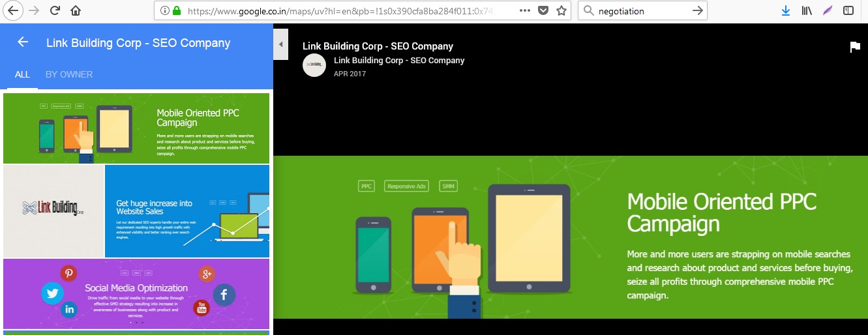Open the Social Media Optimization thumbnail
868x335 pixels.
(136, 294)
